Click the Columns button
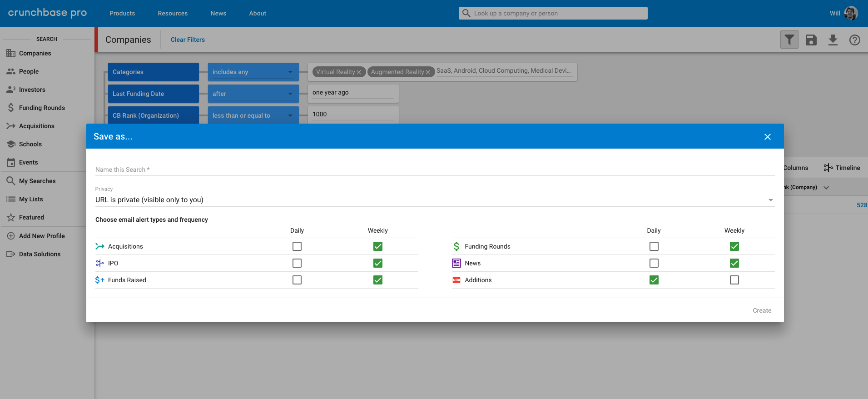Screen dimensions: 868x399 pyautogui.click(x=796, y=168)
